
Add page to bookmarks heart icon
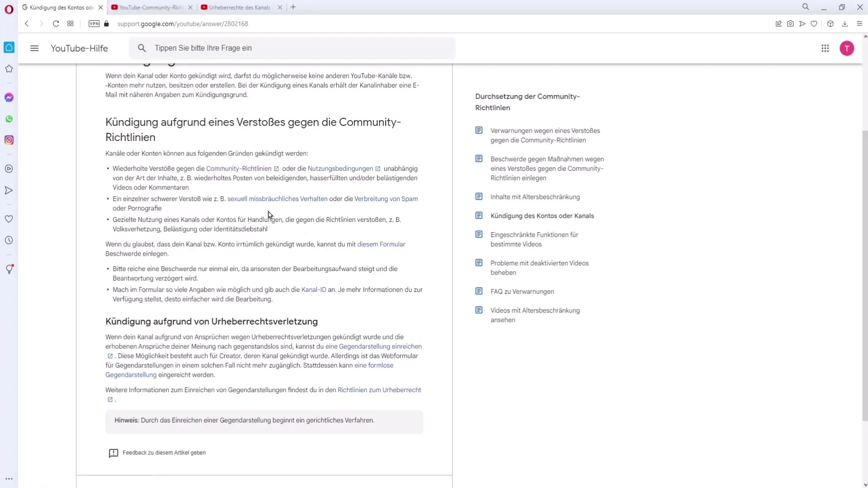pyautogui.click(x=814, y=23)
